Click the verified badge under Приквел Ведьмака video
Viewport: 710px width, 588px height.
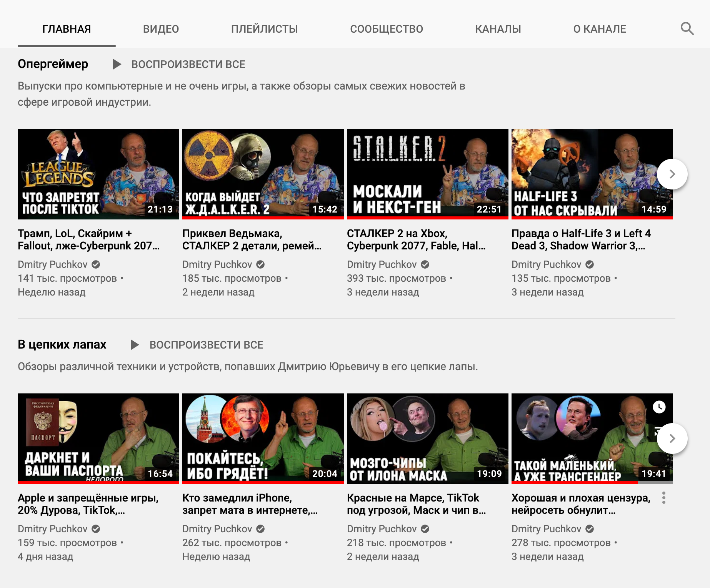(260, 264)
